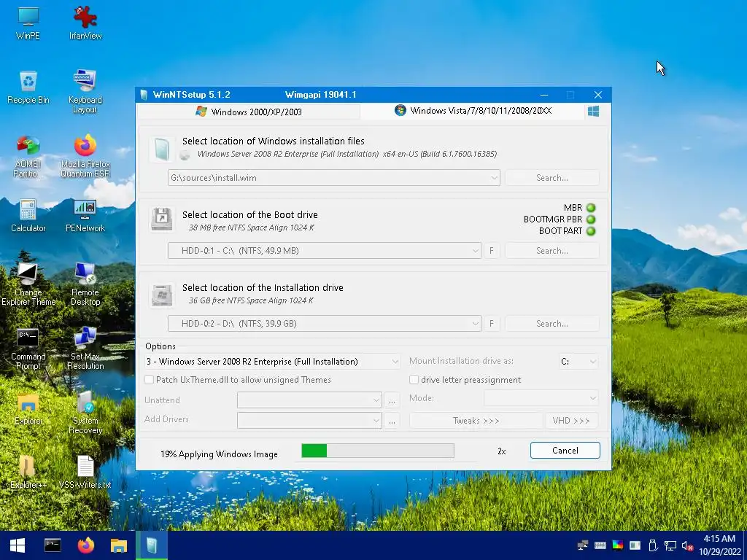Click the boot drive floppy icon

coord(161,219)
